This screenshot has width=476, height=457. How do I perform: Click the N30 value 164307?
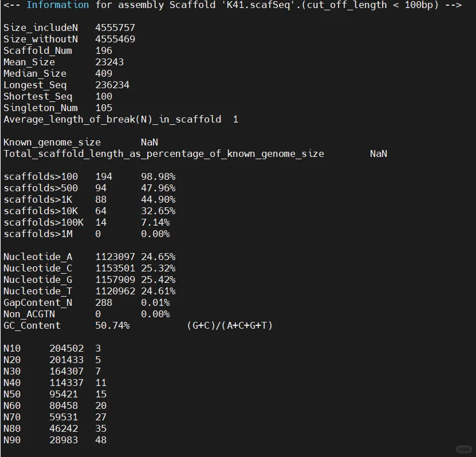[x=66, y=372]
